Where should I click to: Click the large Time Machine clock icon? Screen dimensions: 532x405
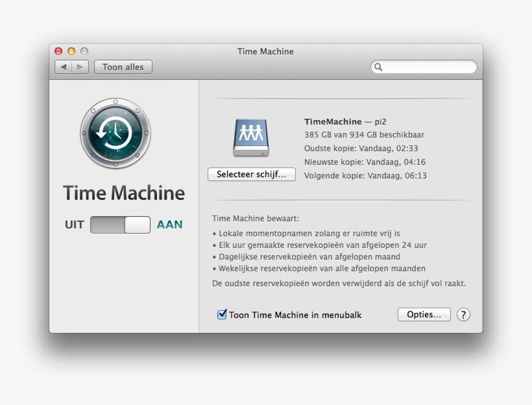point(115,134)
